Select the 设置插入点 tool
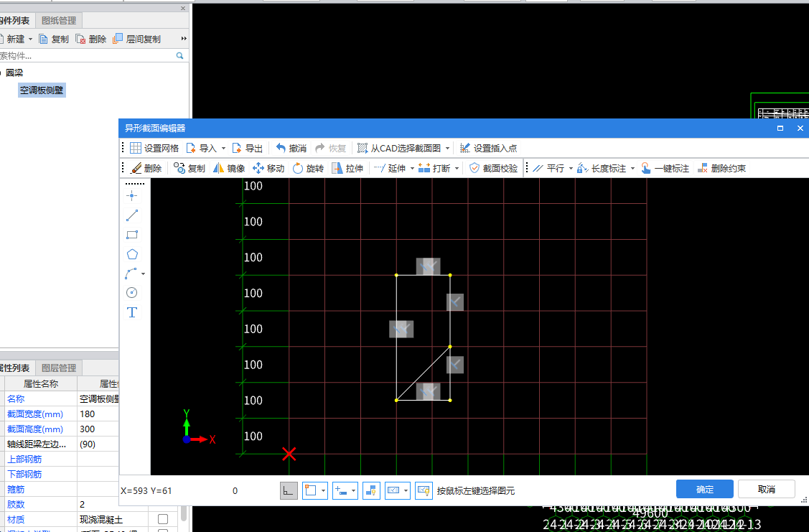 (x=488, y=148)
